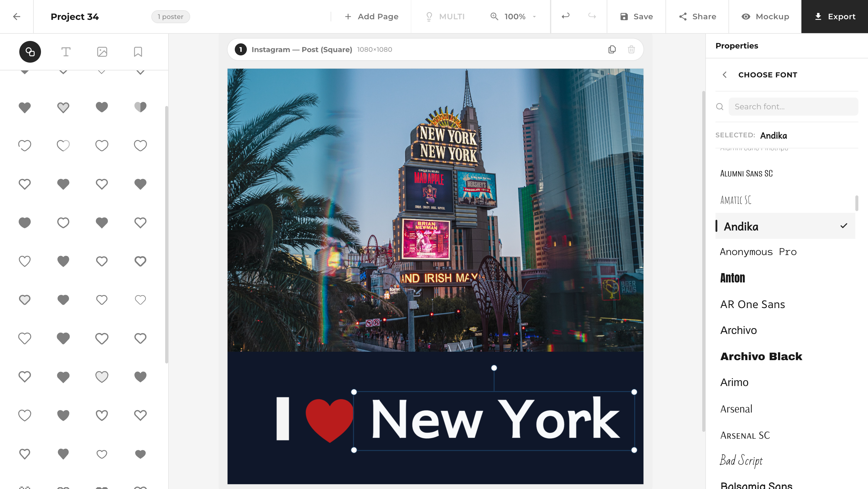
Task: Open the image library tab
Action: 102,52
